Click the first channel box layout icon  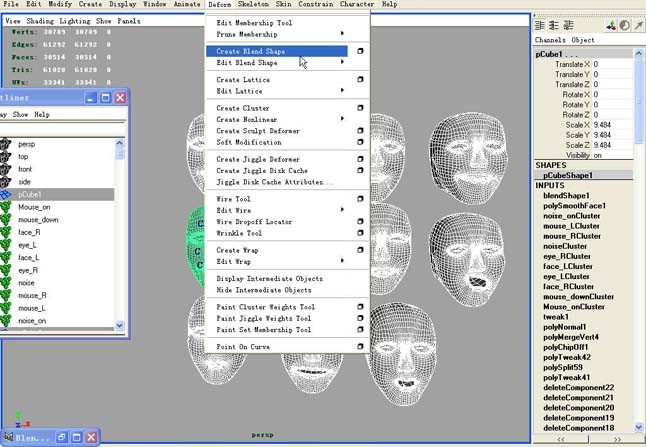539,26
